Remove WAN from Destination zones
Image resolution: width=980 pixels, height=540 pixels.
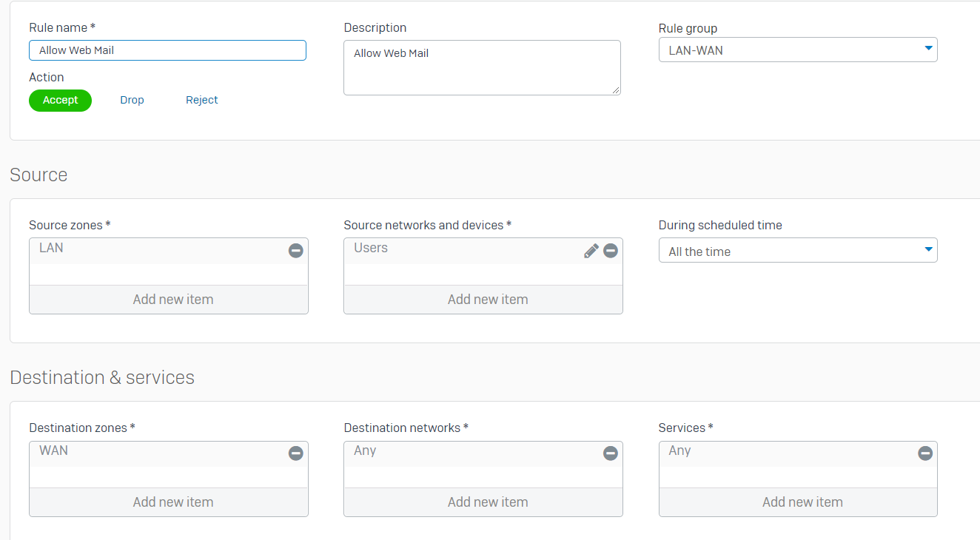[x=295, y=453]
